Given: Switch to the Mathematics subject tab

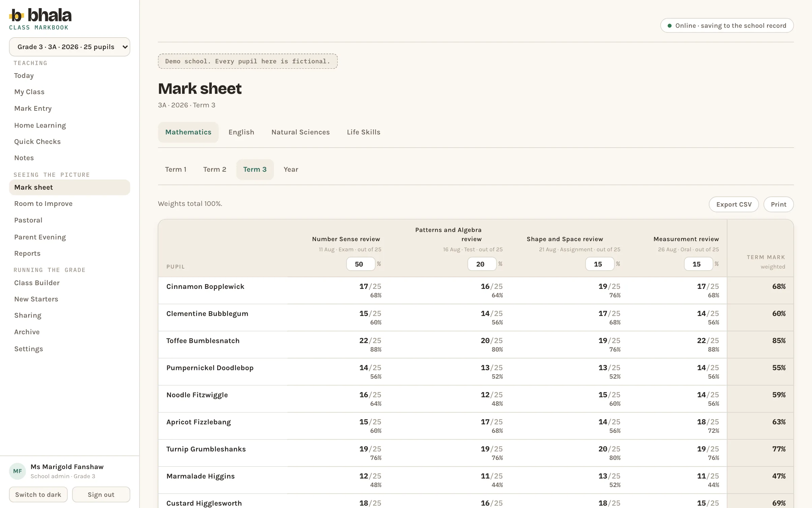Looking at the screenshot, I should (188, 132).
